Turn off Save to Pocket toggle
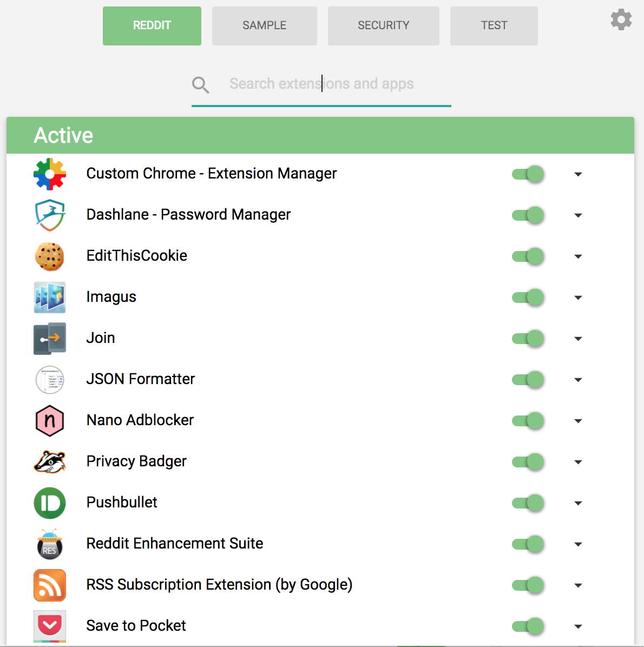The image size is (644, 647). (x=528, y=626)
